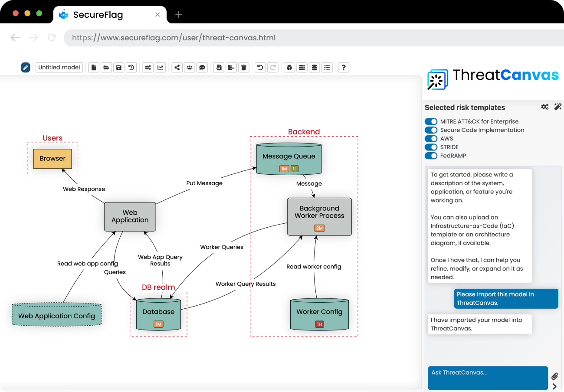Open the checklist tasks icon
Image resolution: width=564 pixels, height=392 pixels.
click(327, 67)
